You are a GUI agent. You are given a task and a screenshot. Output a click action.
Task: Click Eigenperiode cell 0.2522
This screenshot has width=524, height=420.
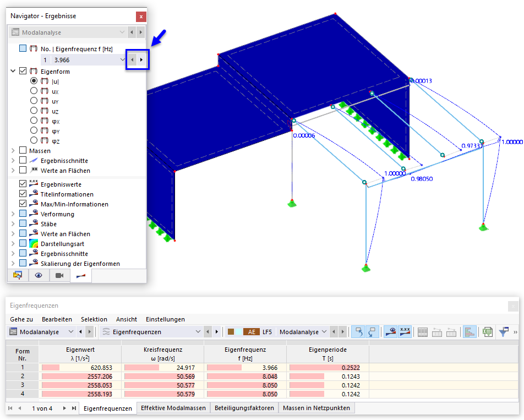(x=327, y=368)
